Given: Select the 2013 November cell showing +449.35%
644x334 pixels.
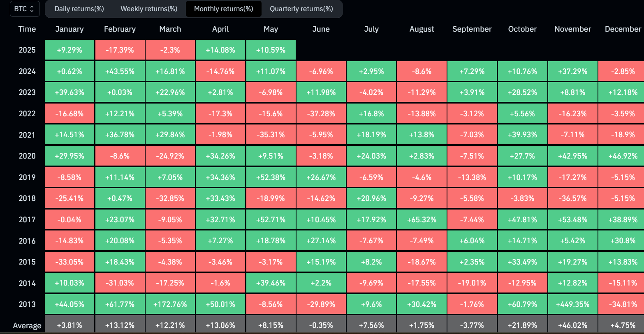Looking at the screenshot, I should 573,304.
